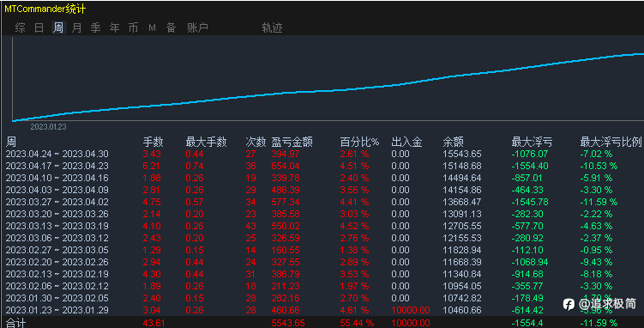This screenshot has height=328, width=644.
Task: Click total profit 5543.65 in 合计 row
Action: pyautogui.click(x=288, y=323)
